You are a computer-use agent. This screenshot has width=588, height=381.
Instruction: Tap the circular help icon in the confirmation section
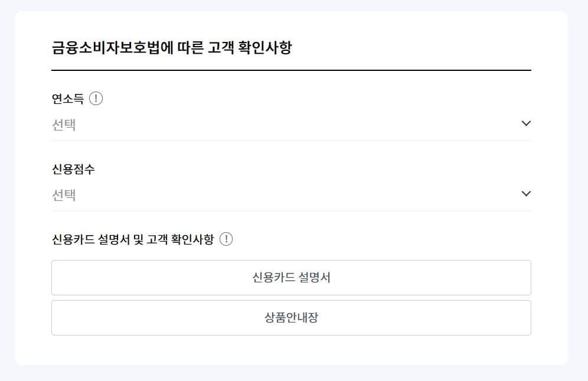tap(225, 239)
